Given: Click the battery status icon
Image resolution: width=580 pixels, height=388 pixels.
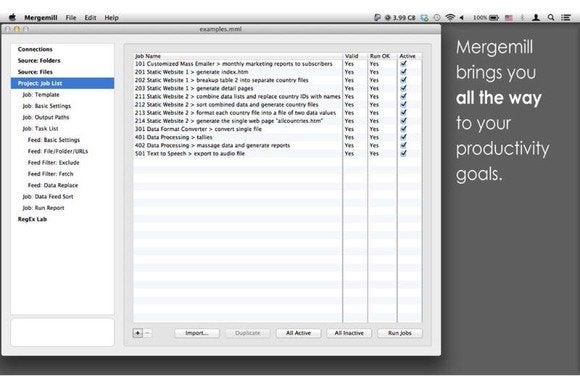Looking at the screenshot, I should click(494, 17).
